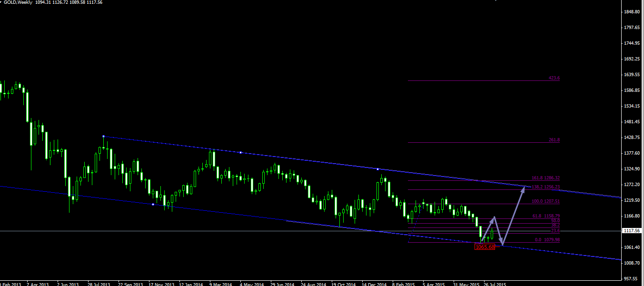This screenshot has width=644, height=286.
Task: Click the 22 Sep 2013 date label
Action: click(129, 284)
